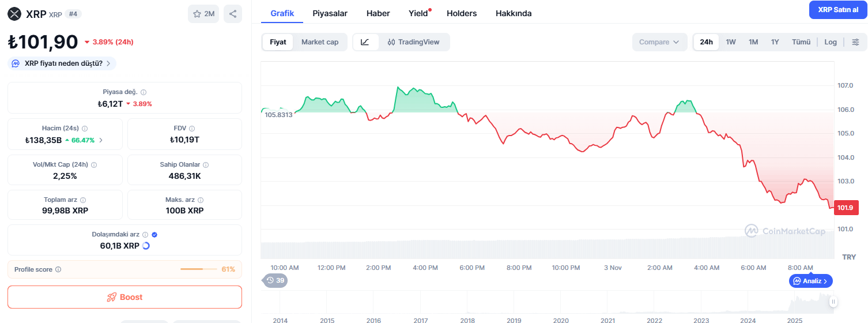Click the ₺6,12T market cap value
This screenshot has width=868, height=323.
[110, 104]
